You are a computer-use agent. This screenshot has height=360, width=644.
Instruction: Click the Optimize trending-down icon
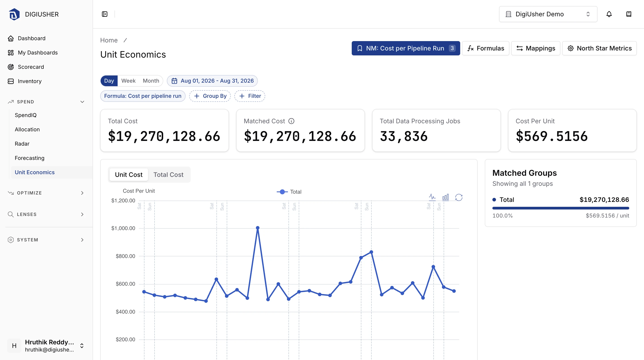pos(11,193)
